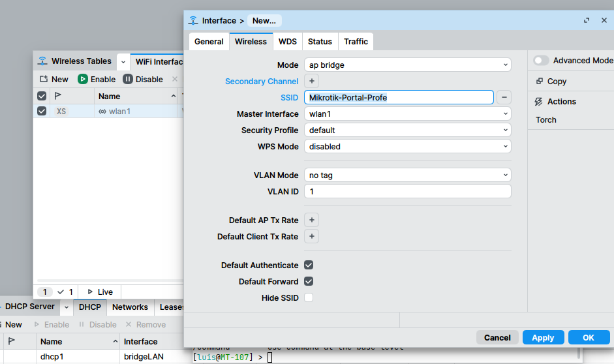Click into the VLAN ID input field
Screen dimensions: 614x364
click(x=407, y=192)
